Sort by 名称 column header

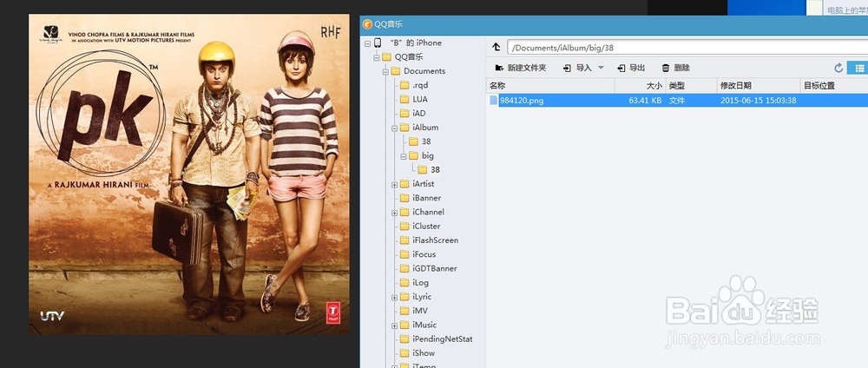click(x=550, y=85)
